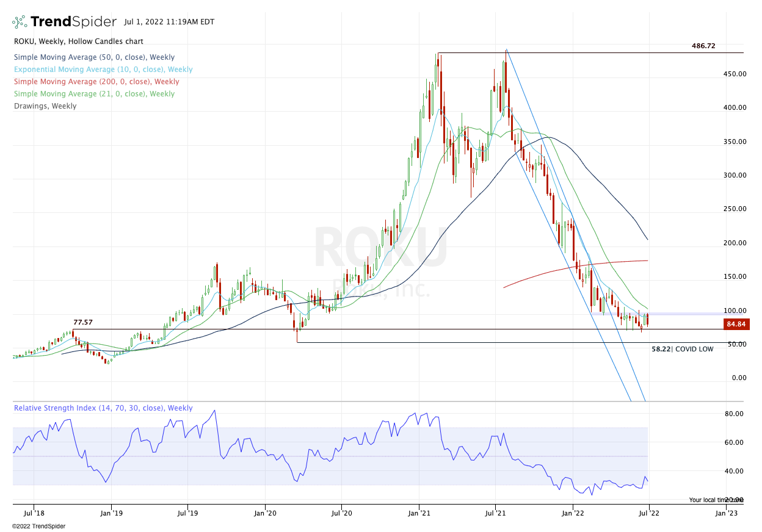Click the Jan '21 date axis label

tap(419, 514)
